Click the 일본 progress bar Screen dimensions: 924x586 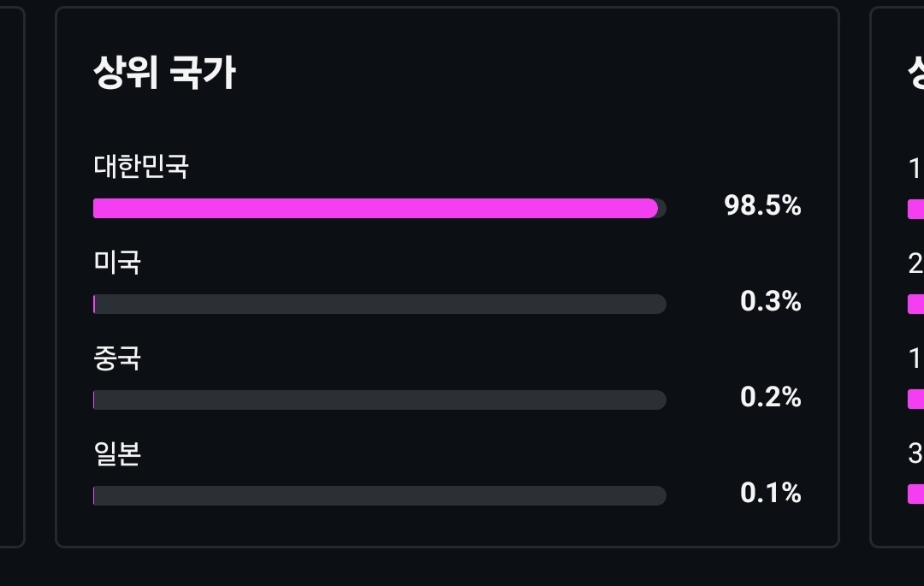[x=380, y=496]
